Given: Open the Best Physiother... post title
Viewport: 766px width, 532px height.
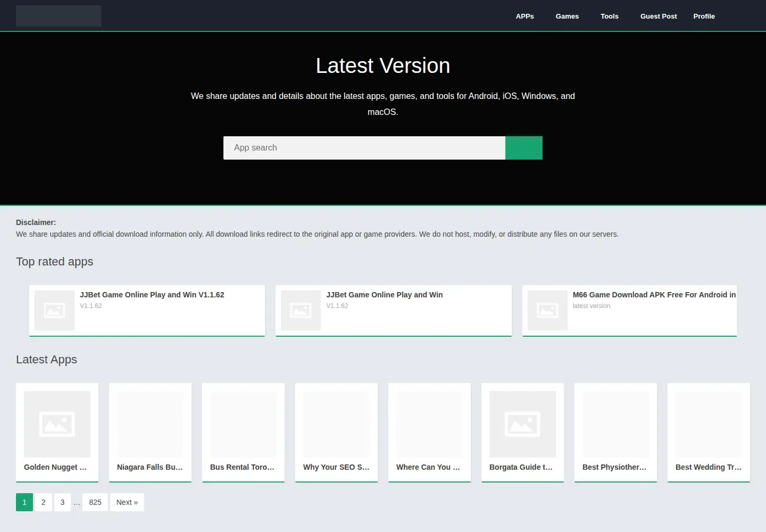Looking at the screenshot, I should [614, 467].
